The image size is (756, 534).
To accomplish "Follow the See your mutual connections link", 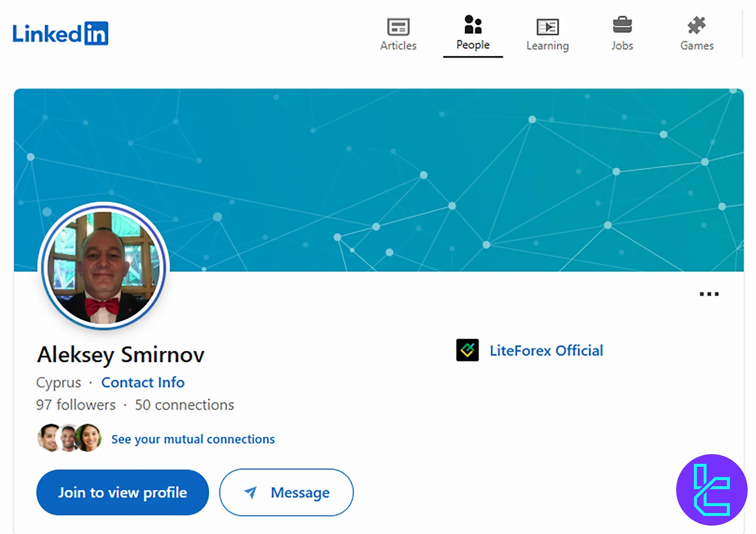I will click(193, 439).
